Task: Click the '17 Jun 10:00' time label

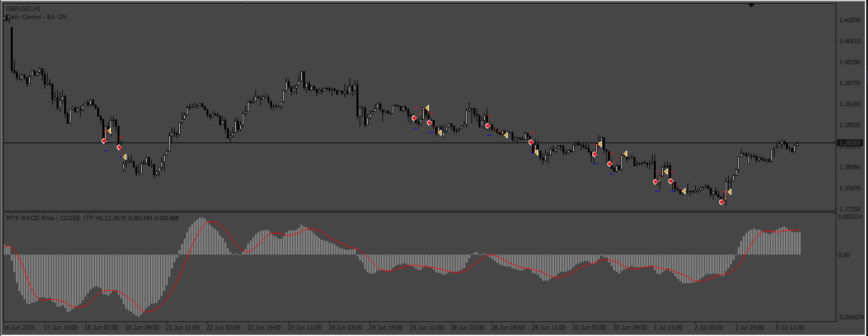Action: (60, 328)
